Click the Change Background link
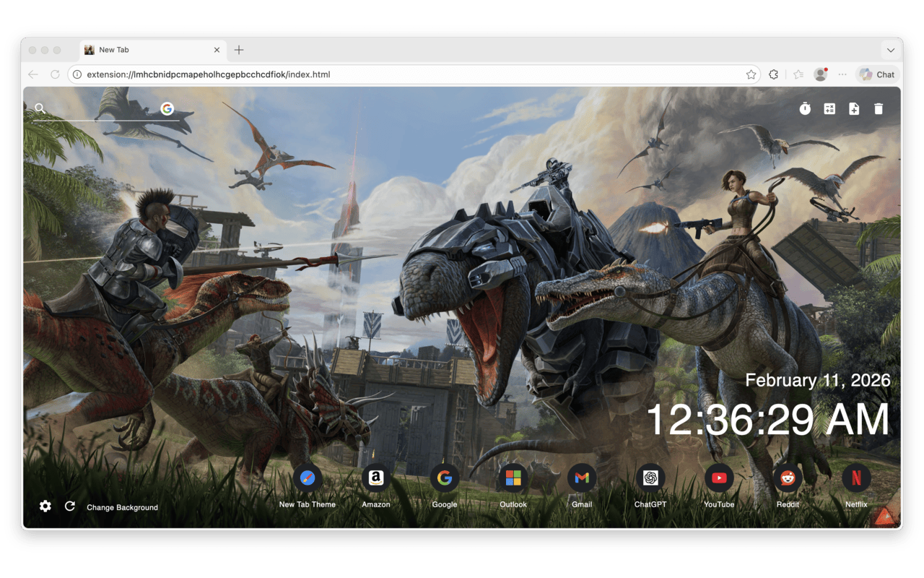 click(122, 507)
